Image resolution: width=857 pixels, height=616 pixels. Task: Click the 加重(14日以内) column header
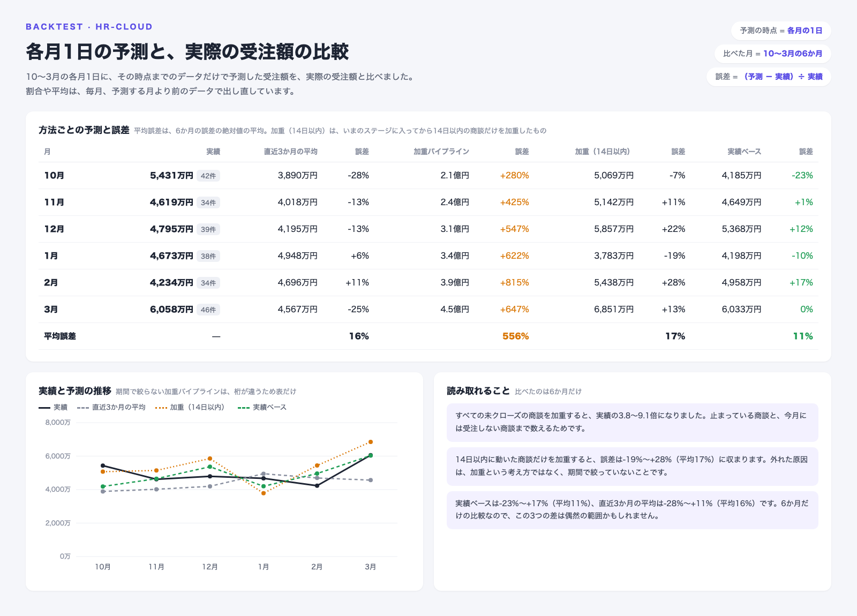(x=604, y=152)
